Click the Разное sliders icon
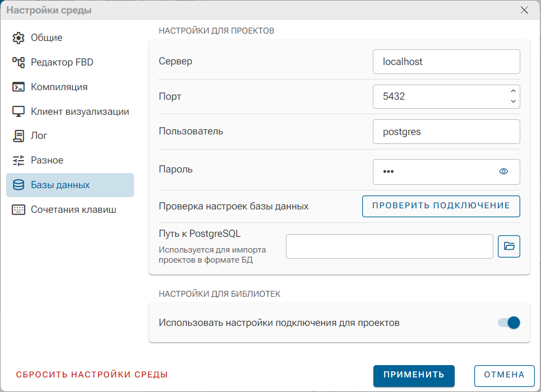The width and height of the screenshot is (541, 392). [x=19, y=160]
